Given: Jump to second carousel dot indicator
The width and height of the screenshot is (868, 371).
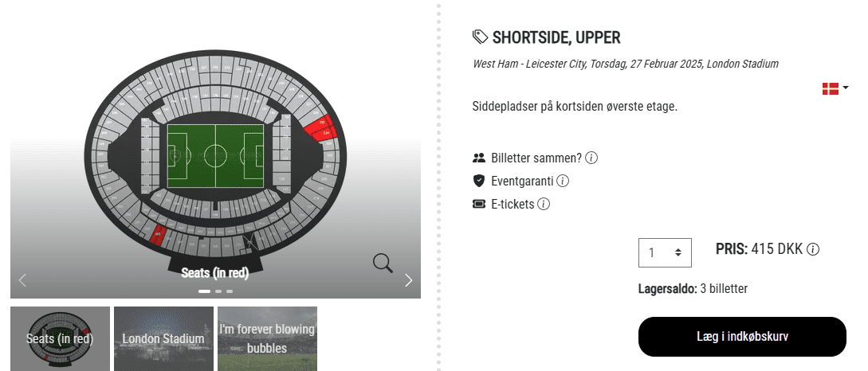Looking at the screenshot, I should pyautogui.click(x=218, y=291).
